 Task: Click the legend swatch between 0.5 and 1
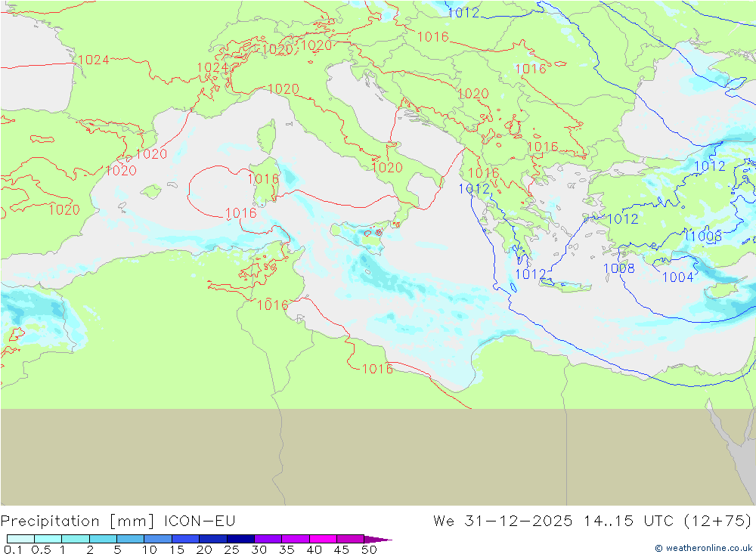point(48,539)
